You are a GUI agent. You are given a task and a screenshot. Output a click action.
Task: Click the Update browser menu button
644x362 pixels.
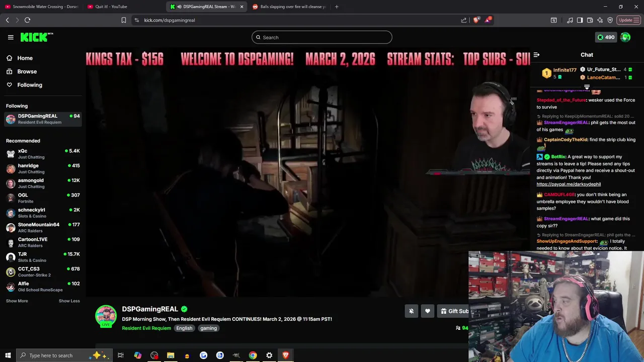point(628,20)
